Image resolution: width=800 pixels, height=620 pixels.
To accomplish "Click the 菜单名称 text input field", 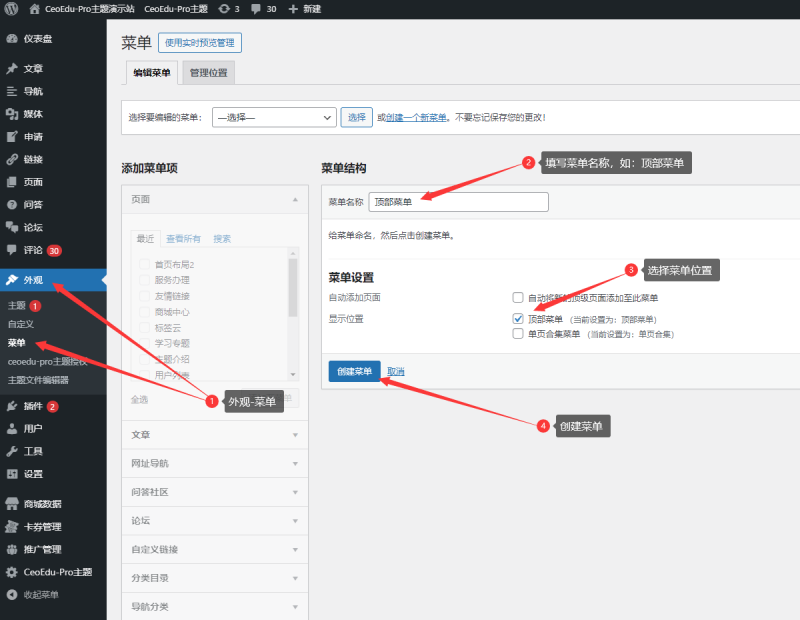I will [458, 202].
